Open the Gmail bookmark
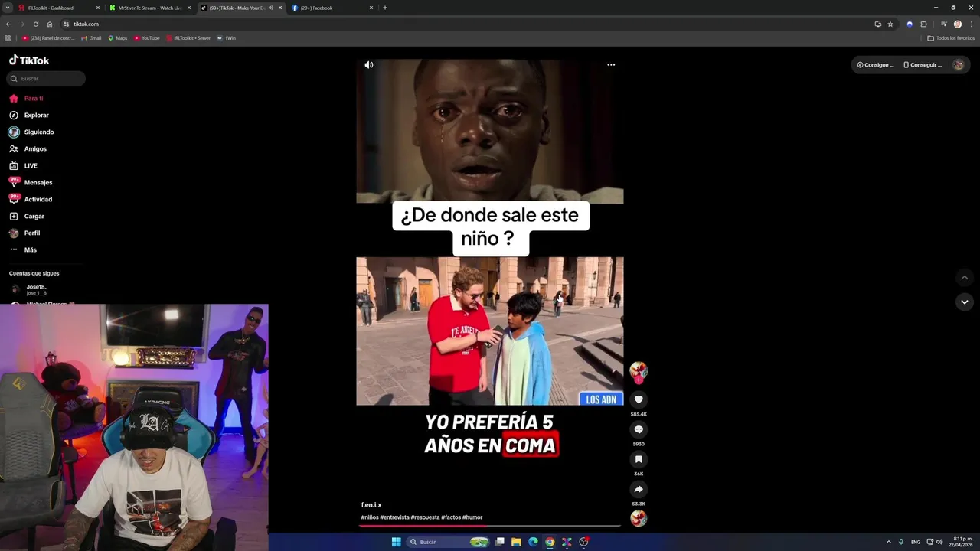This screenshot has width=980, height=551. pyautogui.click(x=91, y=37)
